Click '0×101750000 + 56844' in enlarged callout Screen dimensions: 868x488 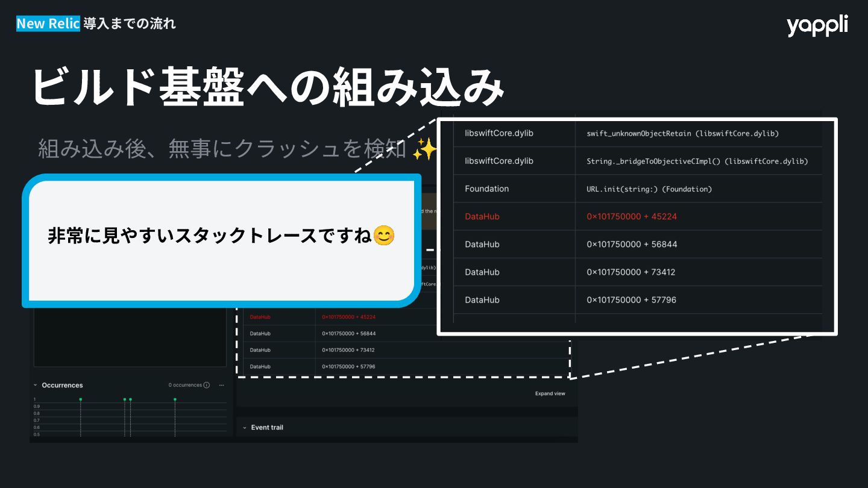(x=632, y=244)
